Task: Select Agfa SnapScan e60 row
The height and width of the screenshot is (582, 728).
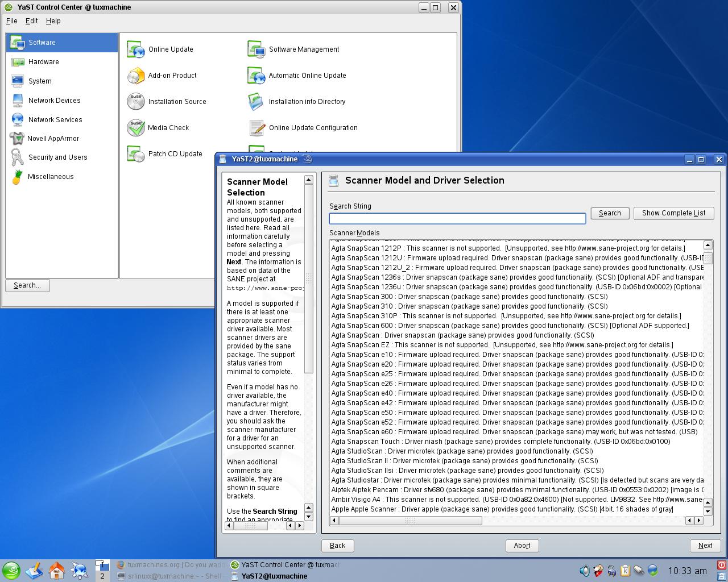Action: coord(516,432)
